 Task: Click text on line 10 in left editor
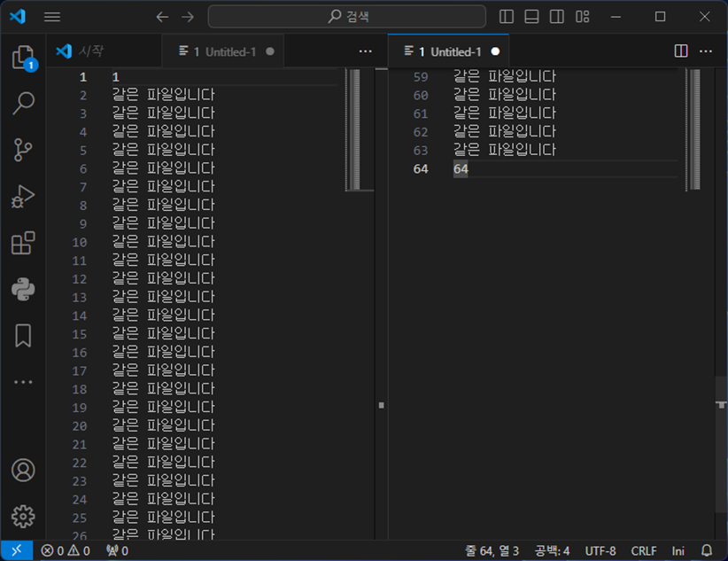click(x=164, y=242)
